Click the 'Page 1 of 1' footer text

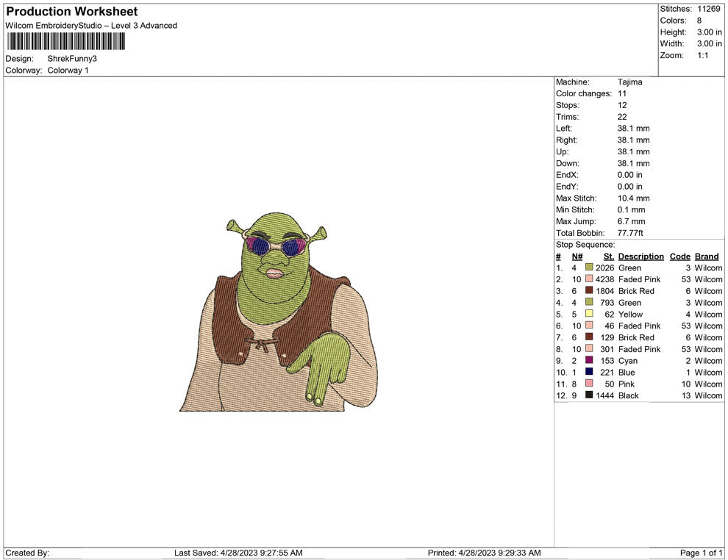point(701,553)
